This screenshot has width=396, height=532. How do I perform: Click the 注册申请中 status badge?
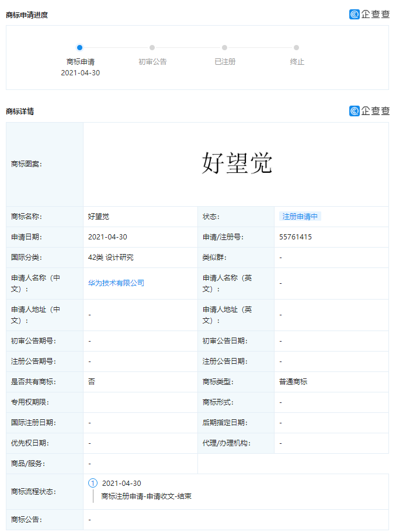point(300,217)
